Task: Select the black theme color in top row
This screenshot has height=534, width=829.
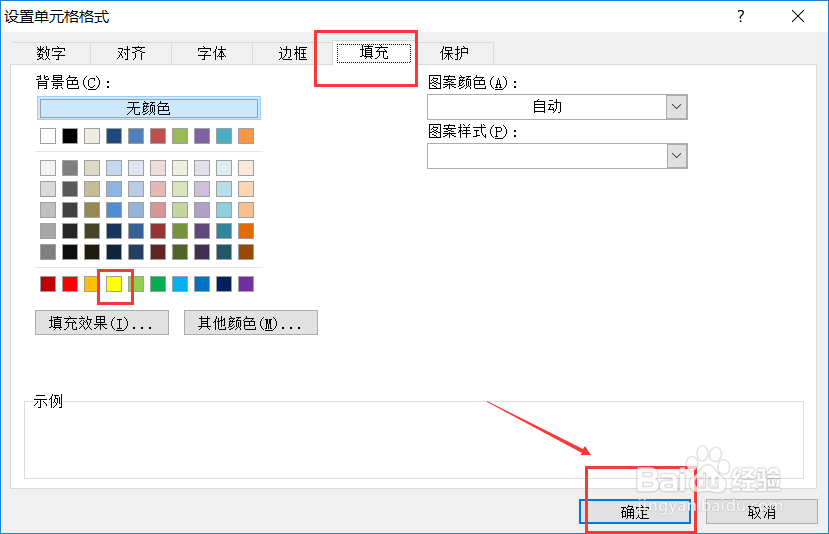Action: pyautogui.click(x=70, y=136)
